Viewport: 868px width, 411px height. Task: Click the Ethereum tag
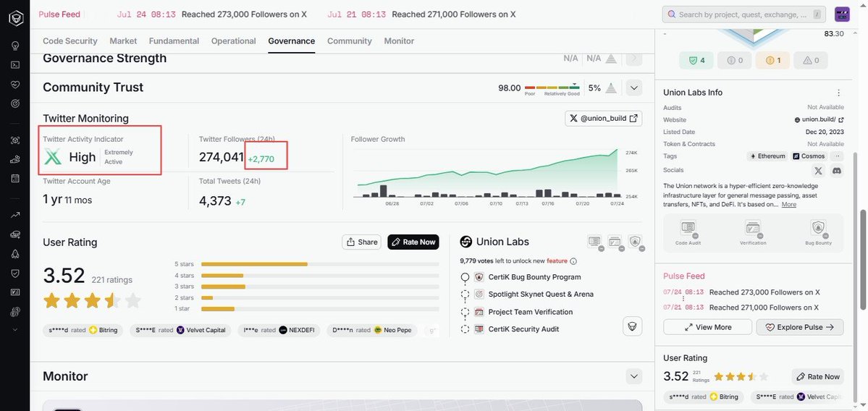click(x=768, y=156)
